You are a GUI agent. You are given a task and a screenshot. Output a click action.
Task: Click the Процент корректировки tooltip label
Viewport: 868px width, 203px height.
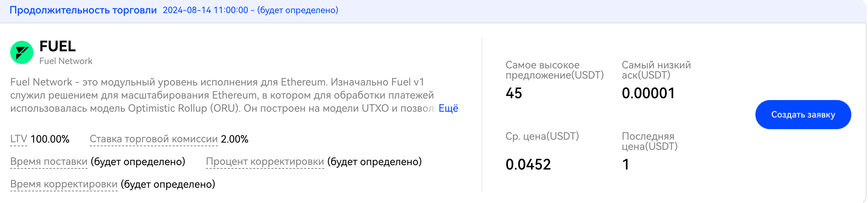[x=265, y=162]
